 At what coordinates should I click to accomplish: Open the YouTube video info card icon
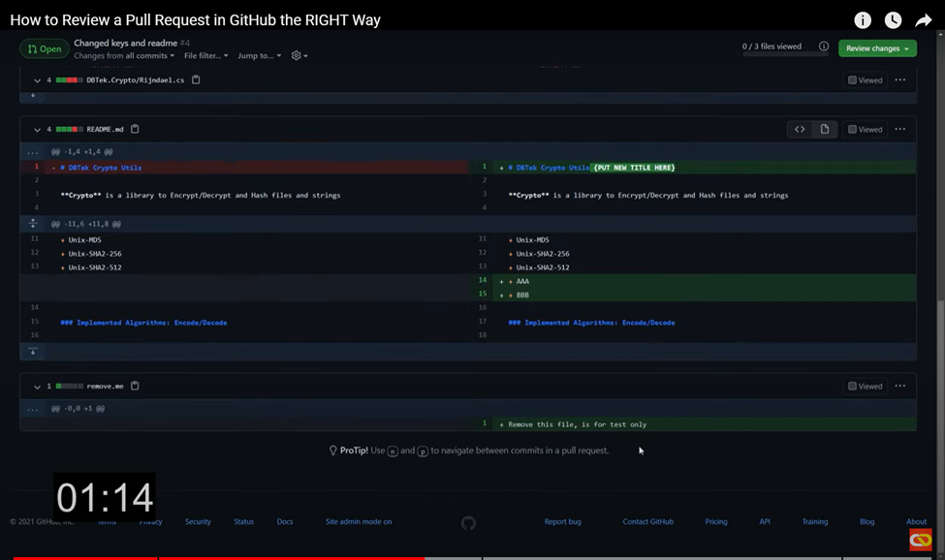[863, 20]
